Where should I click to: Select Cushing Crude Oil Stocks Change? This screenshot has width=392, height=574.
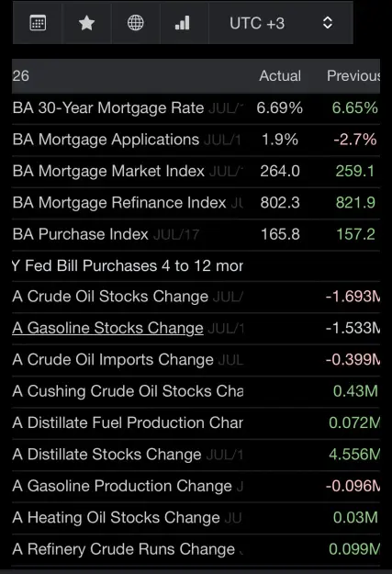[196, 391]
